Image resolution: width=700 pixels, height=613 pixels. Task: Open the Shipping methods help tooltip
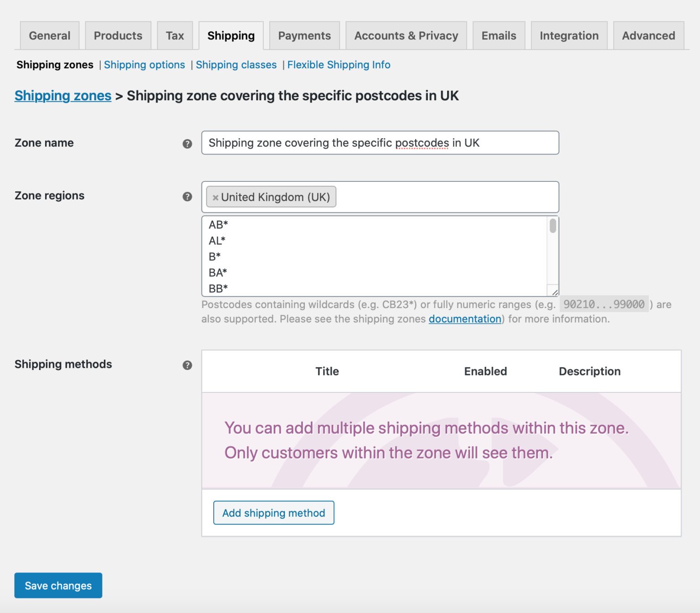pos(187,365)
